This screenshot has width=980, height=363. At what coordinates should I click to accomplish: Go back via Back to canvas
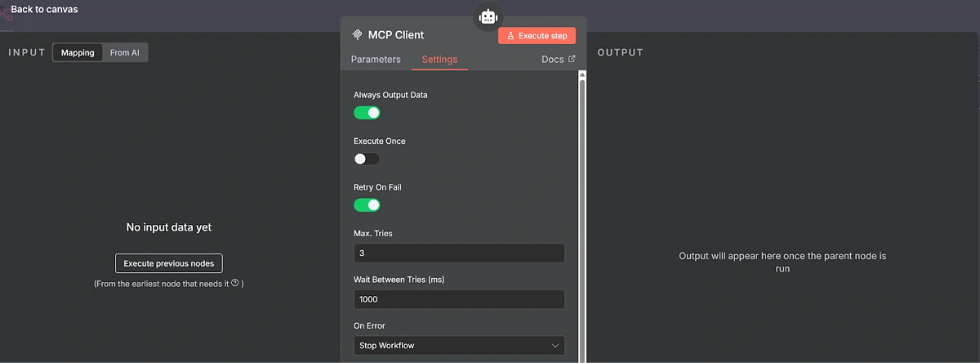click(x=44, y=9)
